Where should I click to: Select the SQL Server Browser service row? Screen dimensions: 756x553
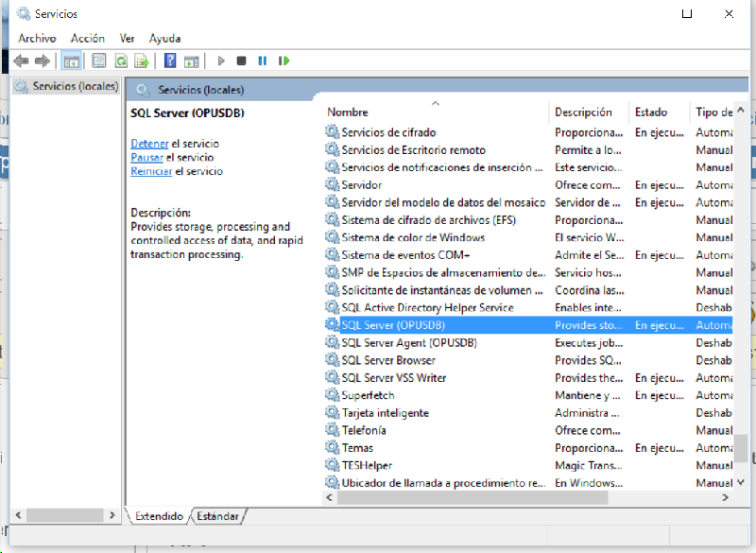click(388, 360)
